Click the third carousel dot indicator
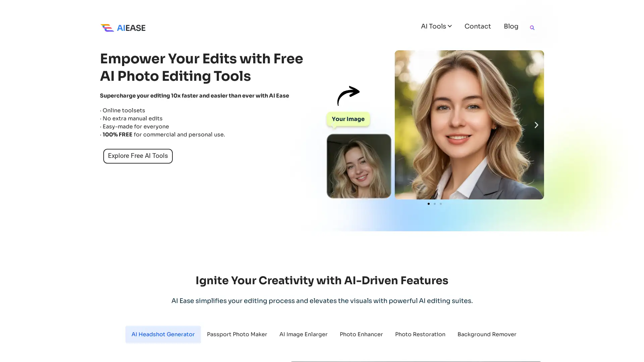Screen dimensions: 644x362 click(440, 204)
